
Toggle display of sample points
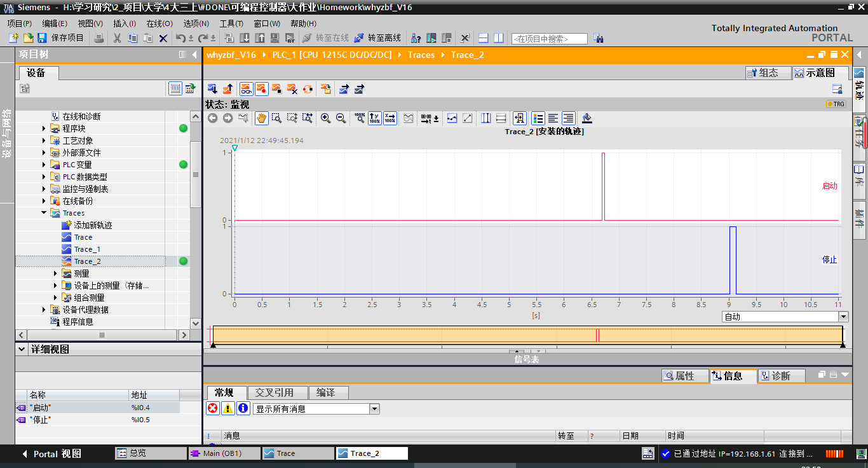[x=452, y=118]
